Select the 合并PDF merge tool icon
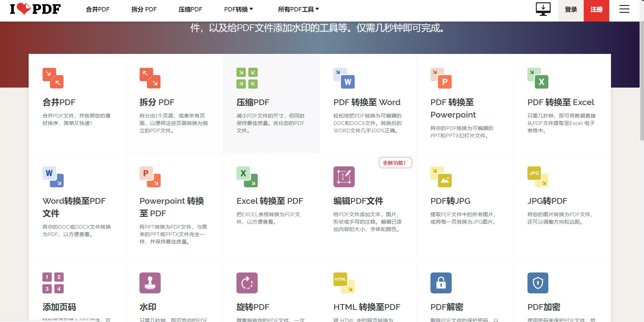This screenshot has width=644, height=322. [52, 78]
